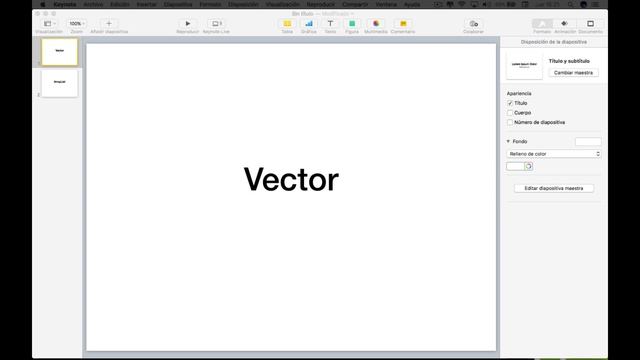This screenshot has height=360, width=640.
Task: Click the Vector title text on slide
Action: [291, 179]
